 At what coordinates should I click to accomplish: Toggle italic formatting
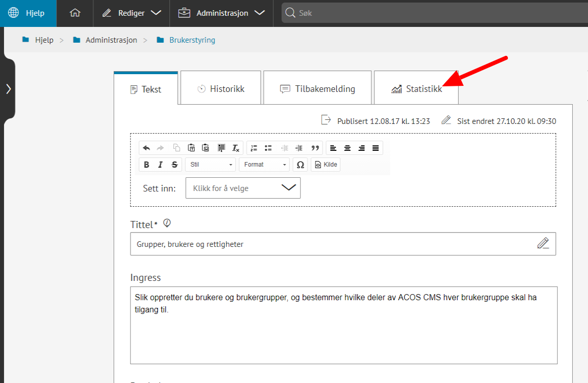pos(160,165)
